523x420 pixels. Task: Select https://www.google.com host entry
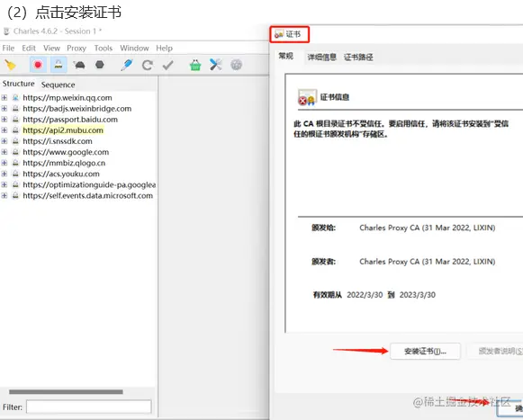[66, 152]
